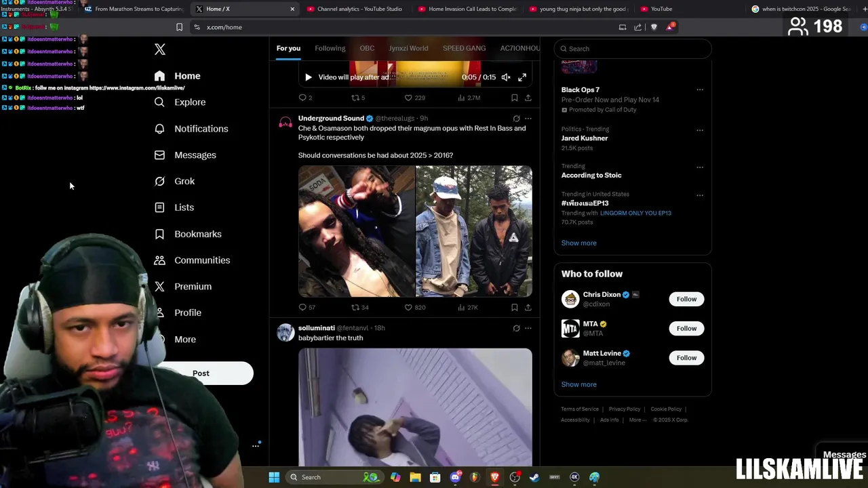Repost the video ad post
The image size is (868, 488).
click(x=357, y=98)
